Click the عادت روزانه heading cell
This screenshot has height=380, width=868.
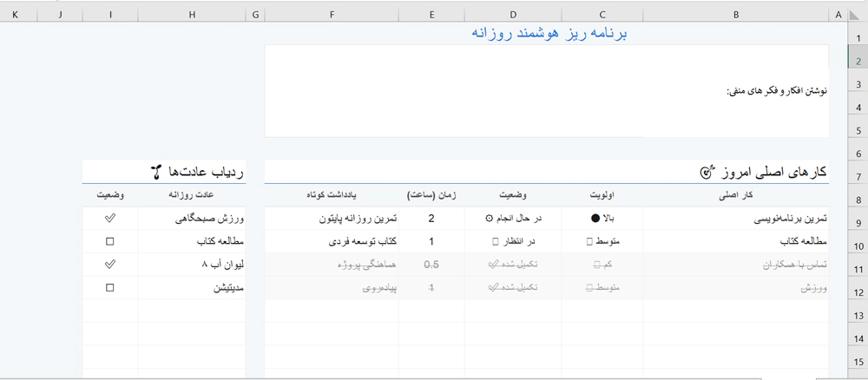pyautogui.click(x=192, y=195)
